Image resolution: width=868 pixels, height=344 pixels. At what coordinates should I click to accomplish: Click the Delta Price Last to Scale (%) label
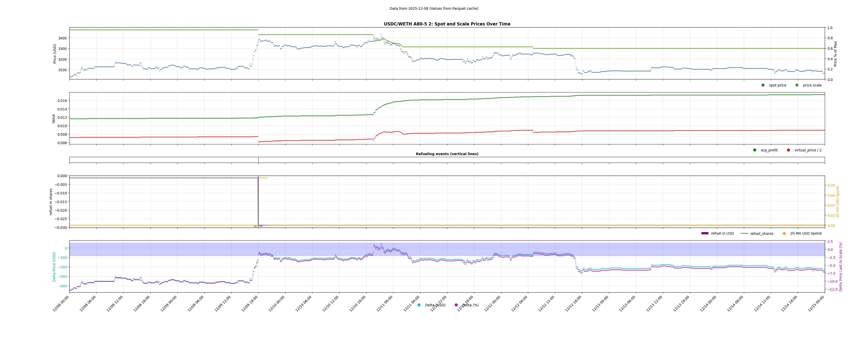point(840,267)
